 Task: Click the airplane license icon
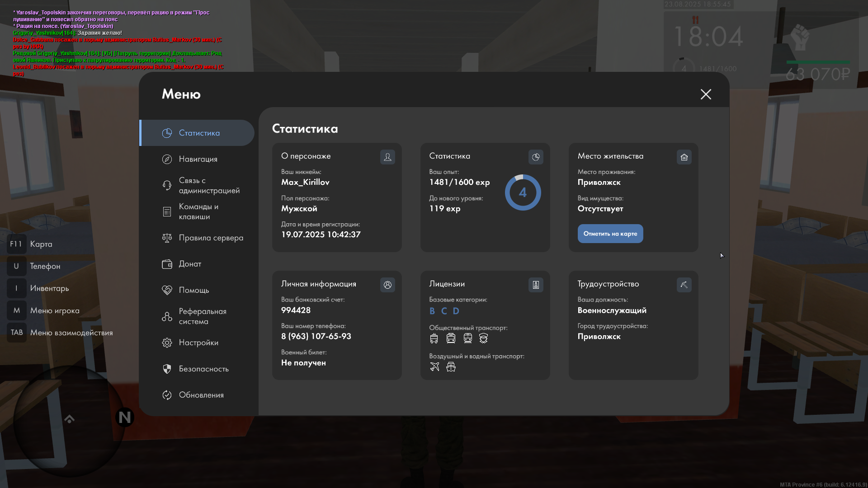(x=434, y=366)
